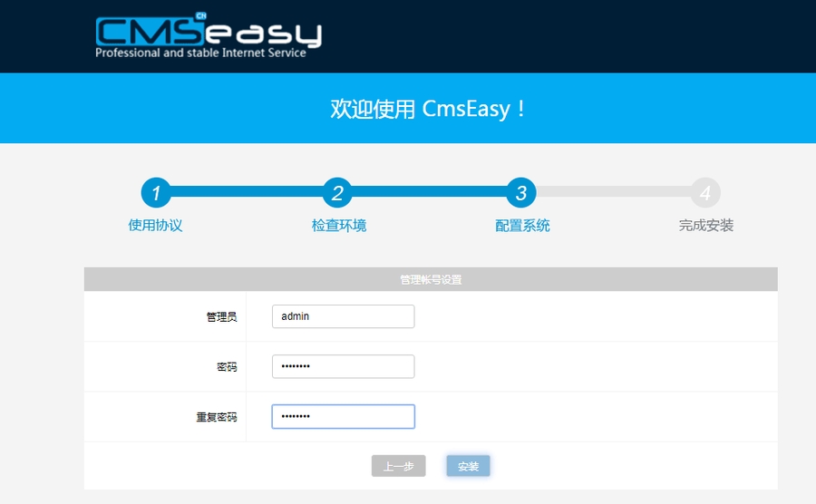Select the 使用协议 step label
The width and height of the screenshot is (816, 504).
point(156,226)
